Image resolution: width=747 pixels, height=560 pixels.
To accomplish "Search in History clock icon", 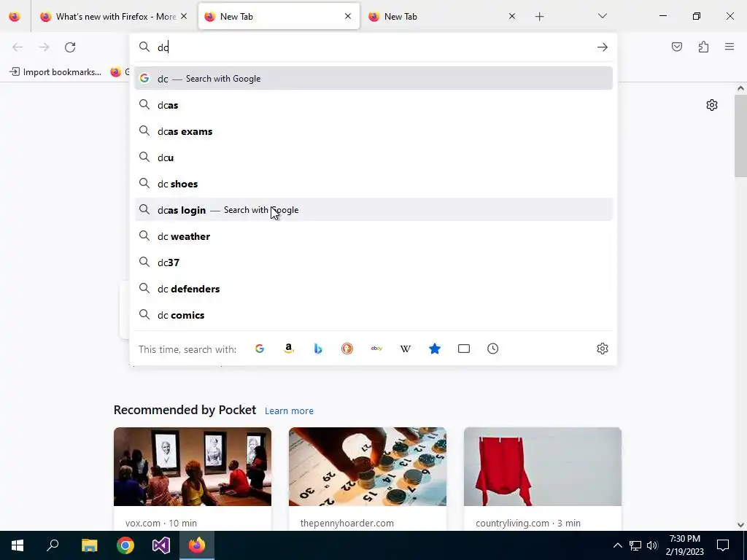I will (492, 349).
